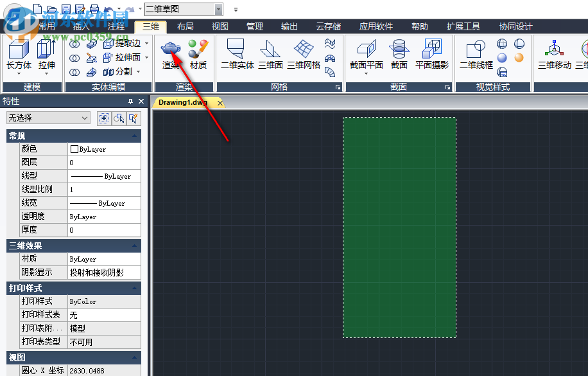Collapse the 常规 properties section
This screenshot has width=588, height=376.
click(x=135, y=136)
